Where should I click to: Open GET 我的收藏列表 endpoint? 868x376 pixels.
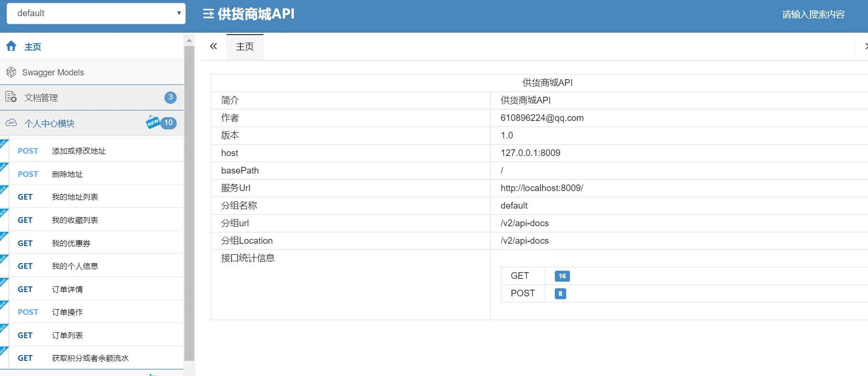point(75,220)
